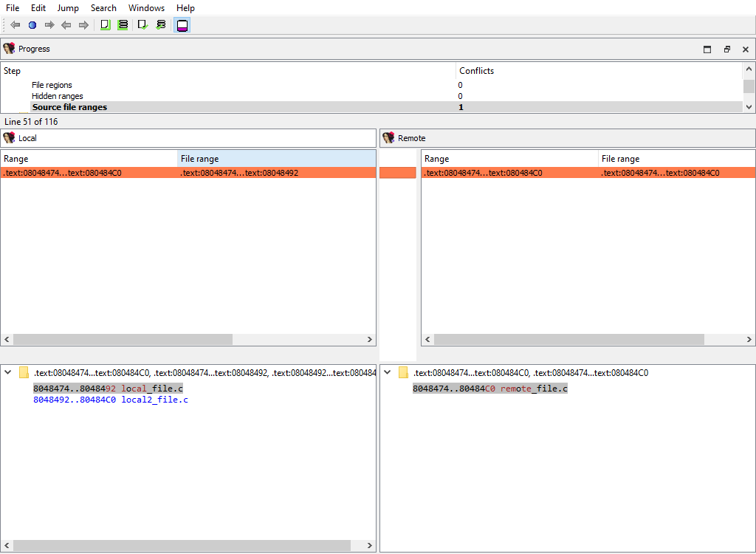The width and height of the screenshot is (756, 554).
Task: Click the blue stop navigation icon
Action: coord(32,24)
